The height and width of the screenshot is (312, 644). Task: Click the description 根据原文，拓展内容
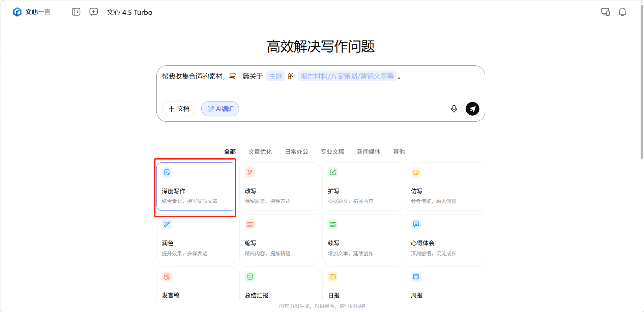(x=350, y=201)
